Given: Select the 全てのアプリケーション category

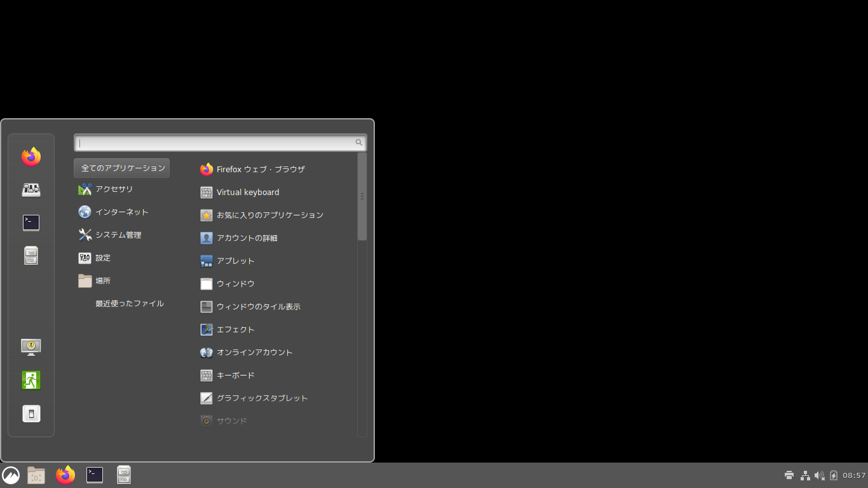Looking at the screenshot, I should click(122, 168).
